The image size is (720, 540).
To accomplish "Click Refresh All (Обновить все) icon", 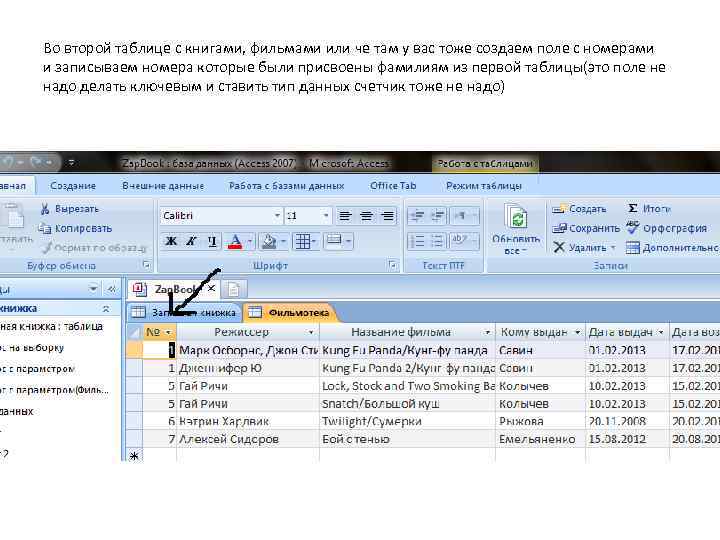I will (518, 217).
